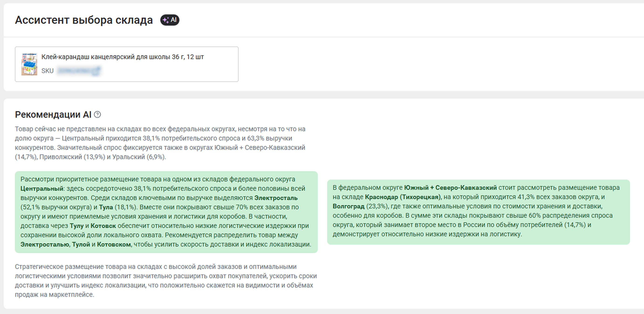Image resolution: width=644 pixels, height=314 pixels.
Task: Click the Рекомендации AI section heading
Action: click(x=53, y=115)
